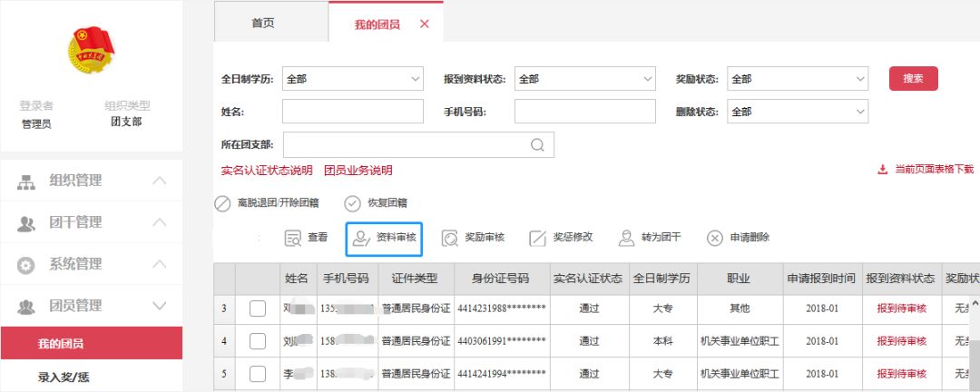Tick the checkbox in row 5

click(x=258, y=375)
